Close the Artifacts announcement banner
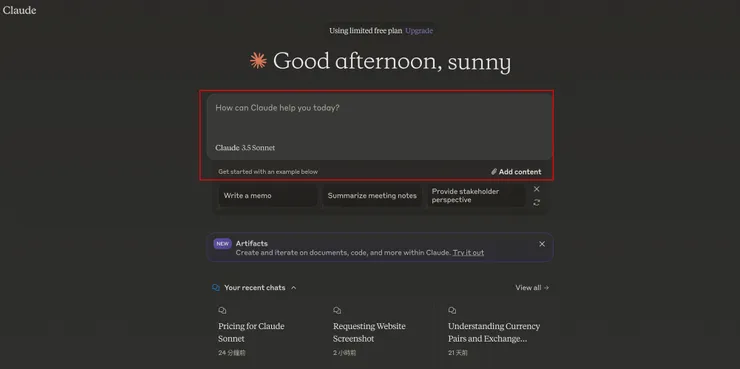 coord(542,244)
